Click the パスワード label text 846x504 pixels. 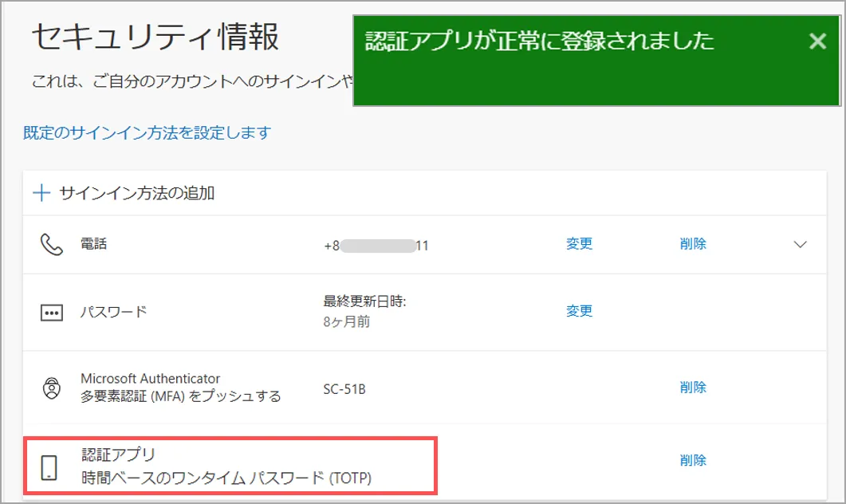coord(113,312)
